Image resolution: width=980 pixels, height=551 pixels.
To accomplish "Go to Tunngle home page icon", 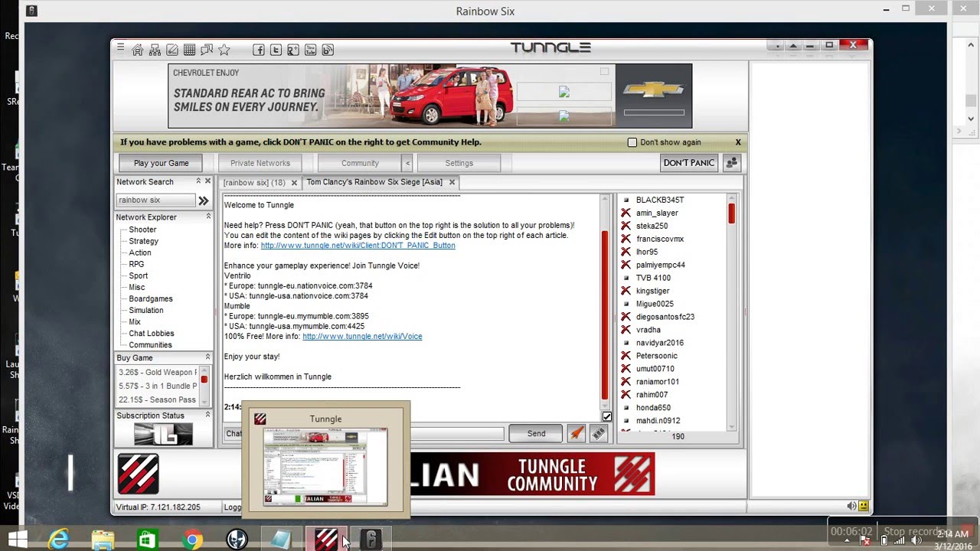I will (138, 50).
